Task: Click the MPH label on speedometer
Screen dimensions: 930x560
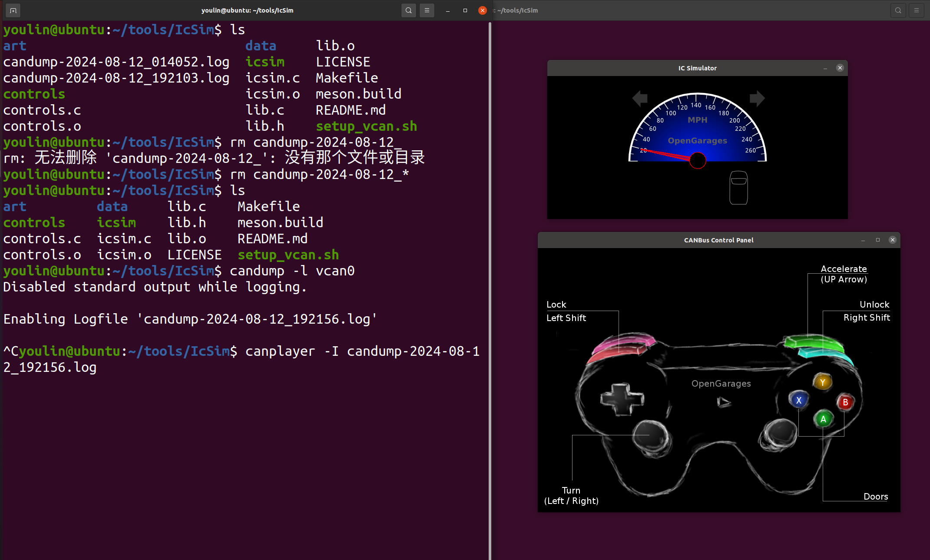Action: pyautogui.click(x=698, y=120)
